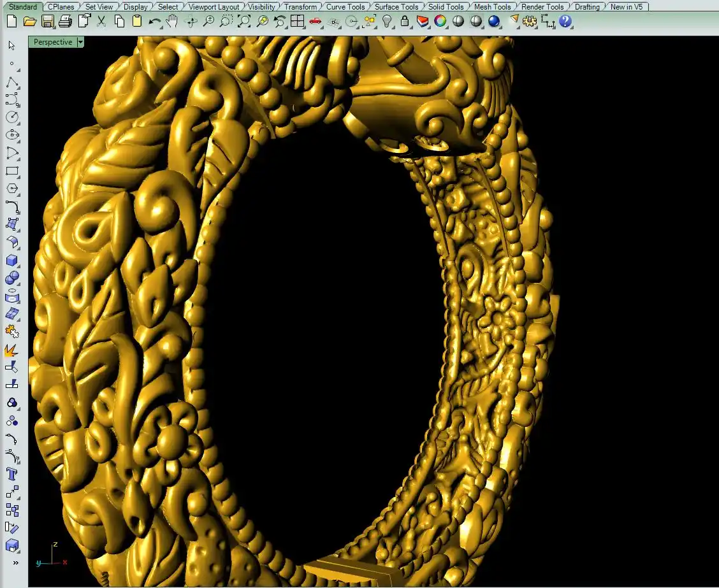
Task: Click the Explode tool icon
Action: 12,350
